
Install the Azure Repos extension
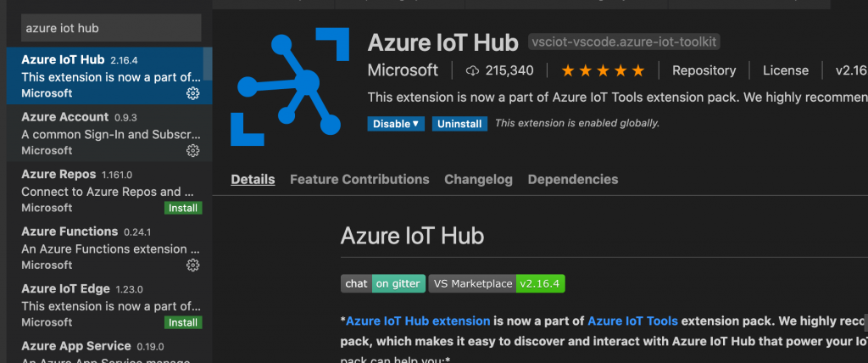pyautogui.click(x=183, y=208)
